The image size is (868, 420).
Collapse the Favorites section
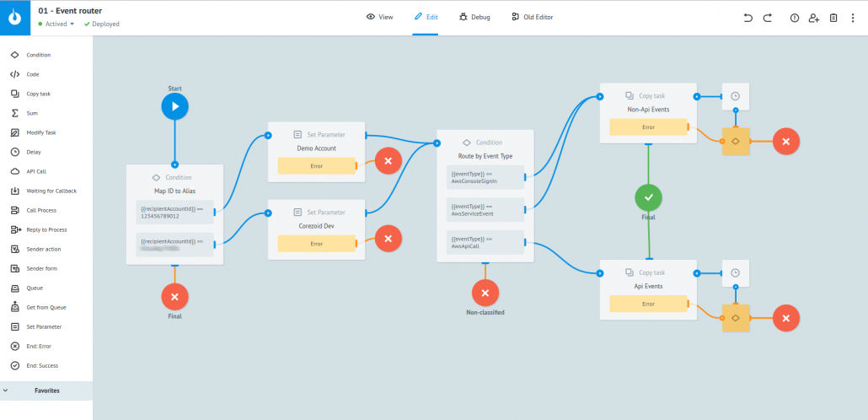[x=7, y=390]
